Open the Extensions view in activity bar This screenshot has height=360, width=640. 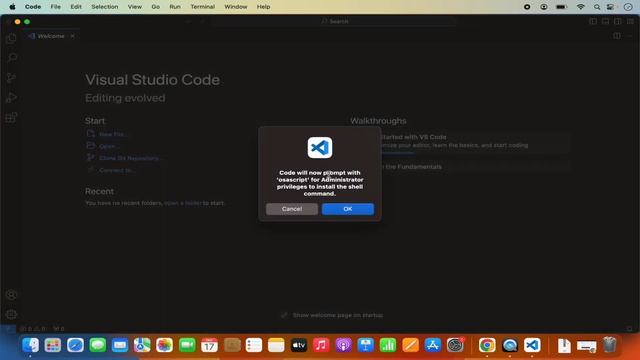pyautogui.click(x=11, y=118)
